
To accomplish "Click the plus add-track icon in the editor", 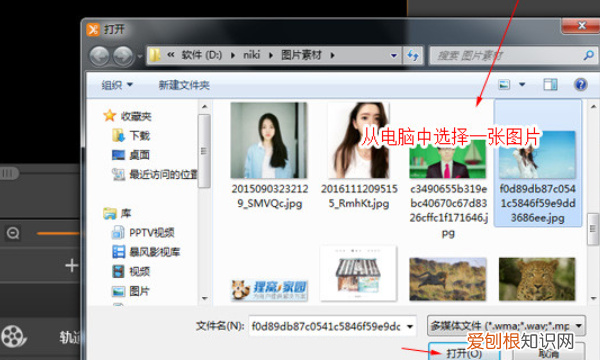I will [x=72, y=265].
